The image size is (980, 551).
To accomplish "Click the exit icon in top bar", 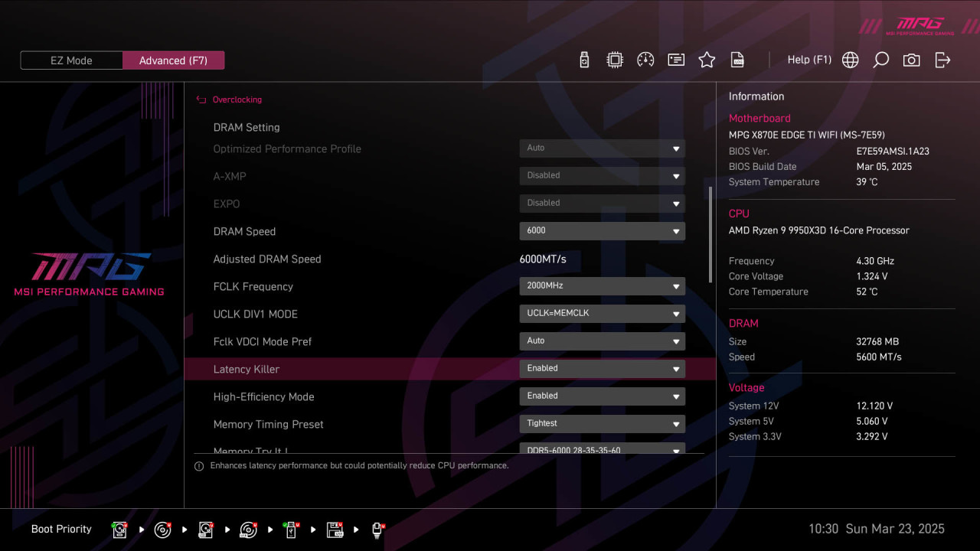I will coord(942,60).
